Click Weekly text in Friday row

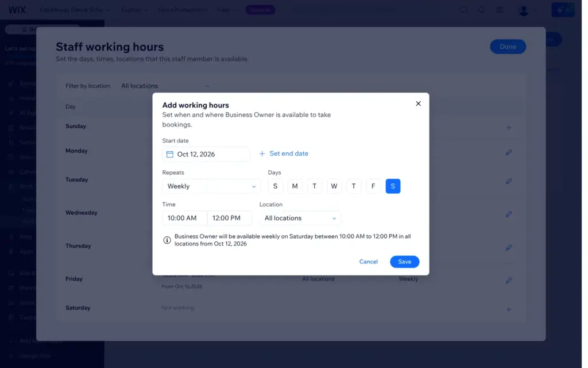click(x=408, y=279)
